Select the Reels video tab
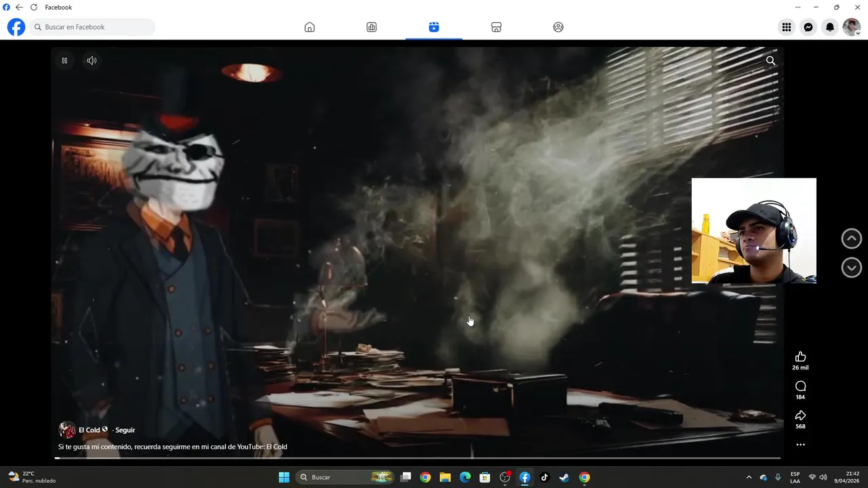Viewport: 868px width, 488px height. pos(434,27)
